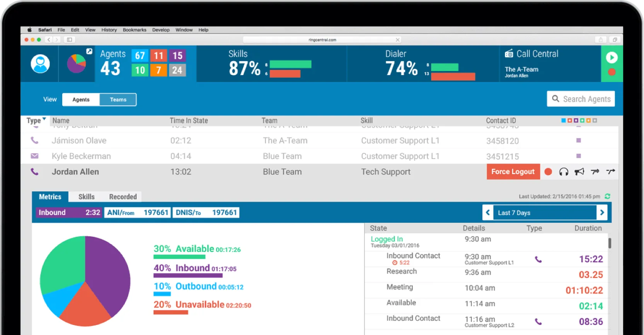The height and width of the screenshot is (335, 644).
Task: Click the green refresh icon near Last Updated
Action: click(608, 197)
